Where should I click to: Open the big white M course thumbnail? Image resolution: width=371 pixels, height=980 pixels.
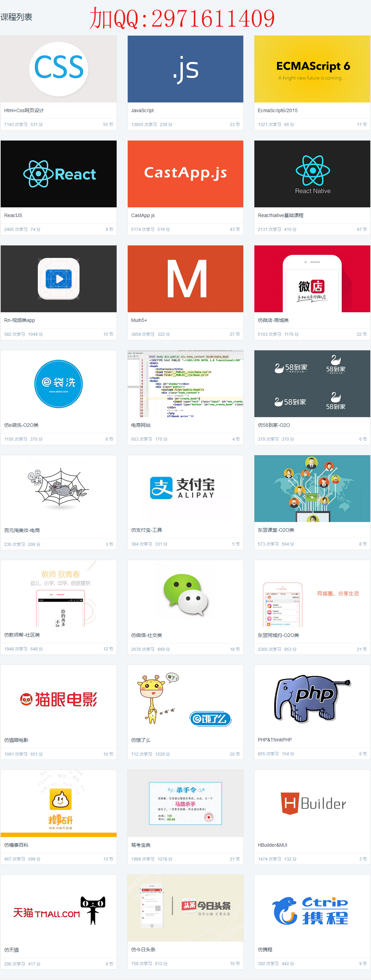[x=185, y=279]
